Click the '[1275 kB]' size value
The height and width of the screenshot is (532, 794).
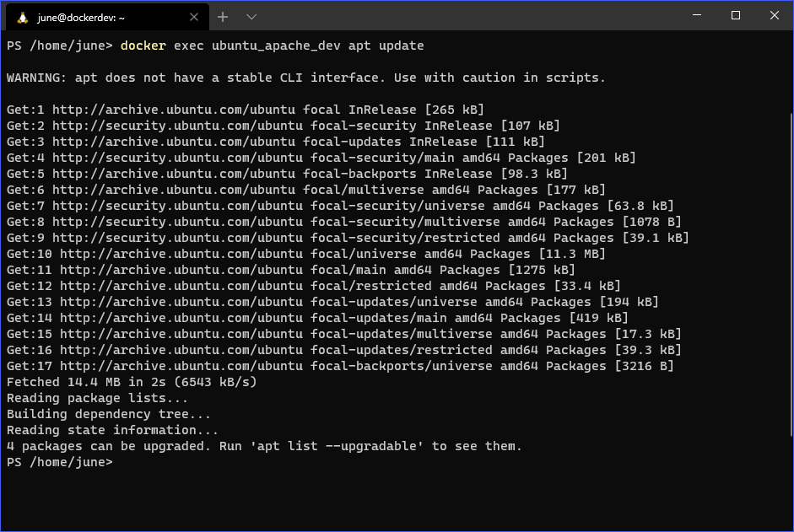point(542,270)
